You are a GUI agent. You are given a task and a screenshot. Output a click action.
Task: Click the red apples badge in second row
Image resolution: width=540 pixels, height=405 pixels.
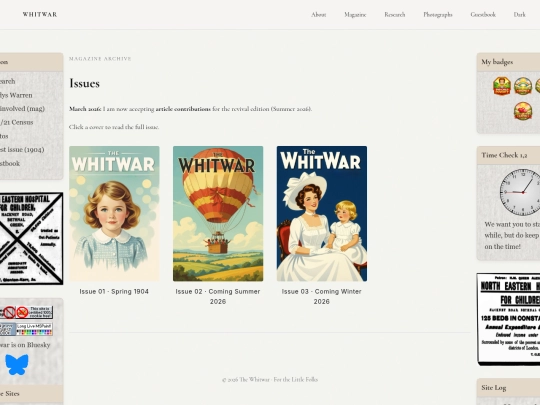tap(523, 111)
